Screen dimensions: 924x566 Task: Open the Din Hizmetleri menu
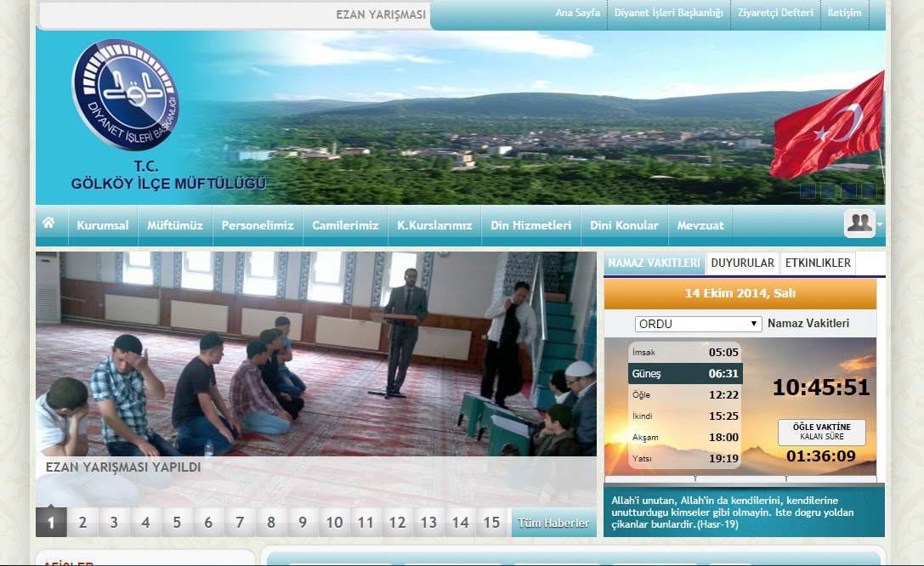(530, 225)
